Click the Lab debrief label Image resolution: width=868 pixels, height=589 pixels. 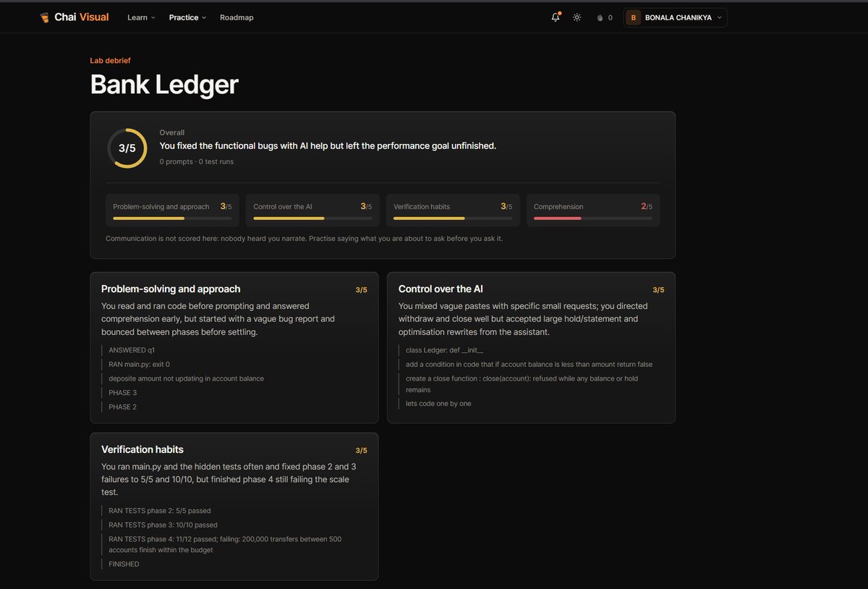tap(110, 61)
